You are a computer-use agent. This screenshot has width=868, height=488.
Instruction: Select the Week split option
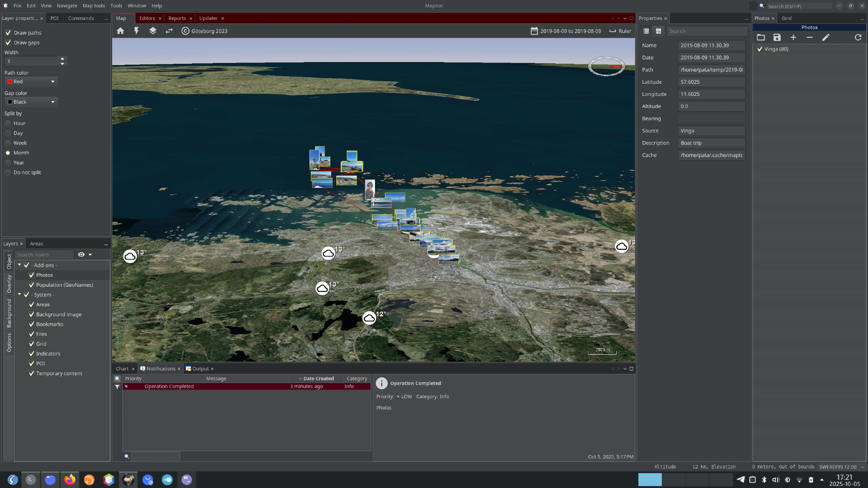(x=8, y=143)
